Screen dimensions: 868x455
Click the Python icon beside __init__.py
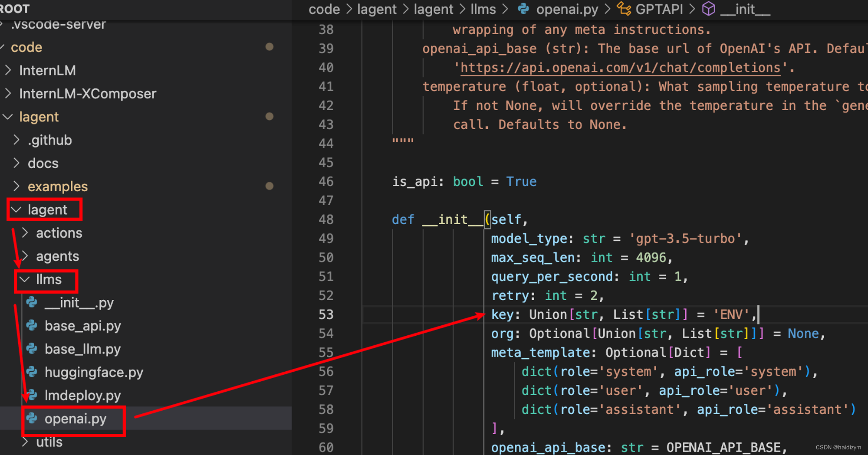(32, 302)
